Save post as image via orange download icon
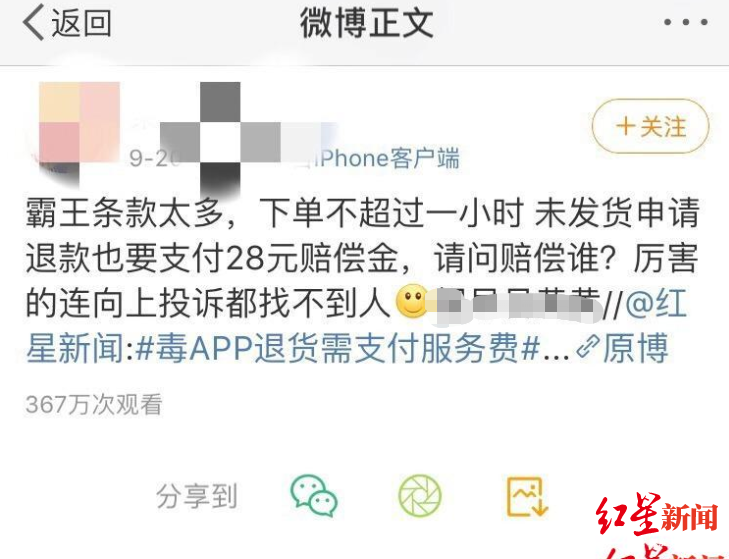This screenshot has height=559, width=729. coord(527,496)
